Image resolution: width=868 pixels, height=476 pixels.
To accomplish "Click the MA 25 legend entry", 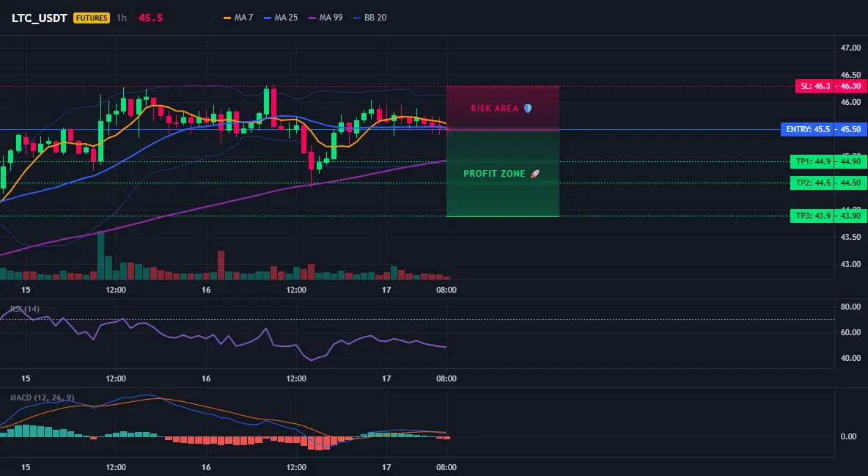I will pyautogui.click(x=281, y=18).
